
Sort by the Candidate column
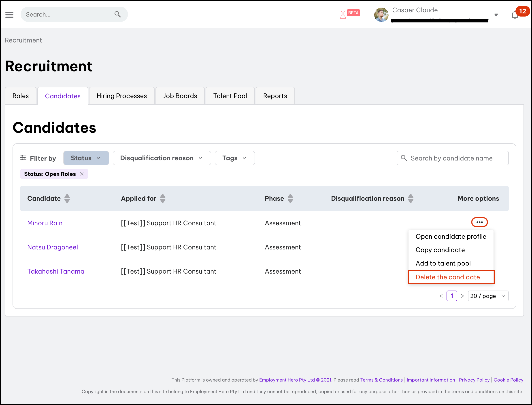67,198
